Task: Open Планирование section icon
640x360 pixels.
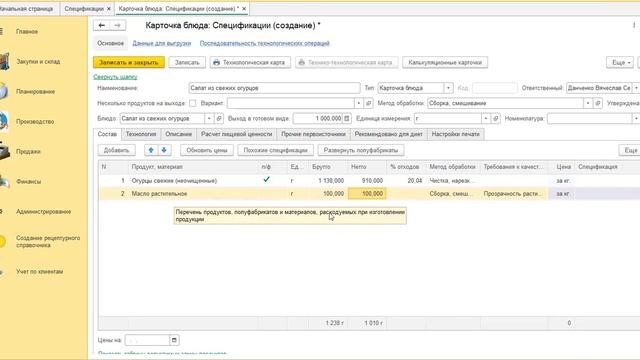Action: pos(4,91)
